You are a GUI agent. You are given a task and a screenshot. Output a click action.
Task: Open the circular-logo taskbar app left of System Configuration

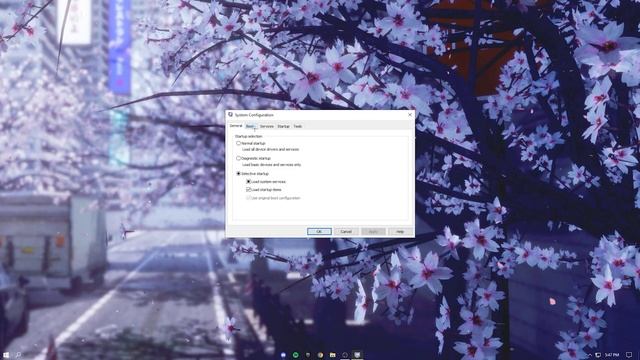pos(345,355)
